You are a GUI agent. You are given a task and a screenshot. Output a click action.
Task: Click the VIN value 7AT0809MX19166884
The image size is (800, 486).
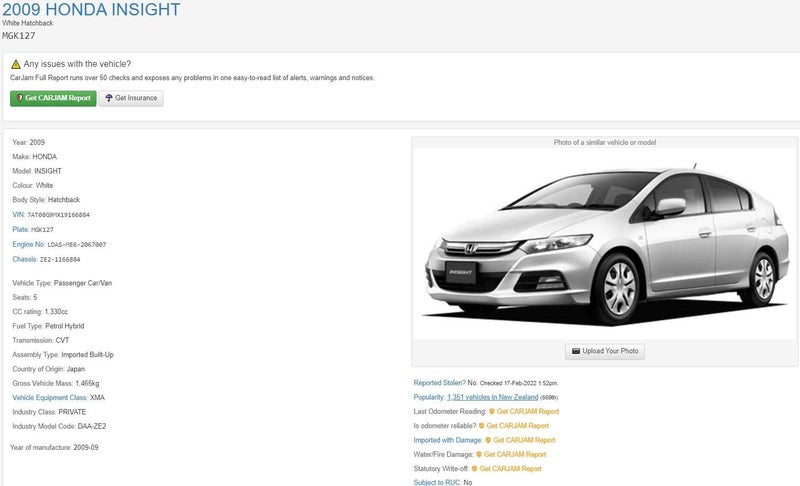59,215
